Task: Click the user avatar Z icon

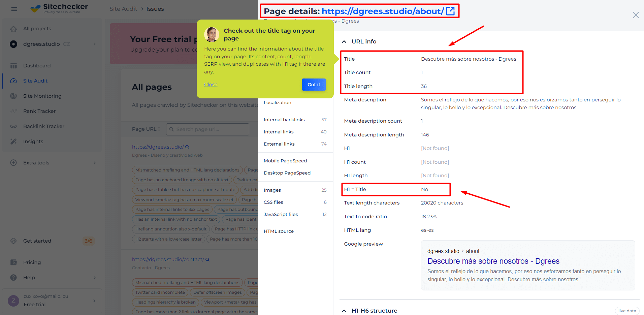Action: pyautogui.click(x=13, y=301)
